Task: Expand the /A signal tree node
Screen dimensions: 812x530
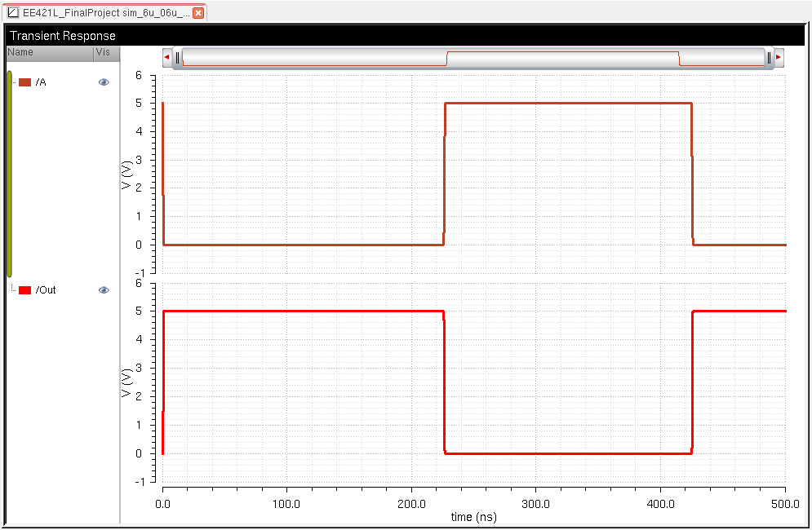Action: point(14,82)
